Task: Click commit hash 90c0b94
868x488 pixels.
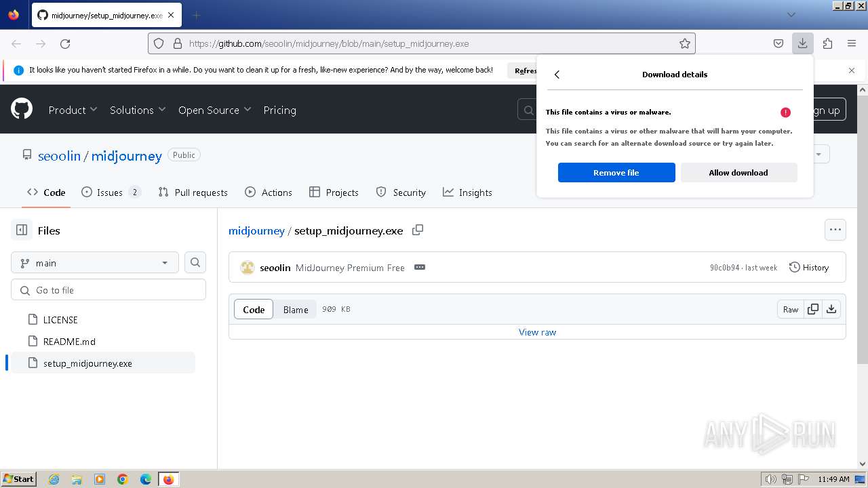Action: pos(724,268)
